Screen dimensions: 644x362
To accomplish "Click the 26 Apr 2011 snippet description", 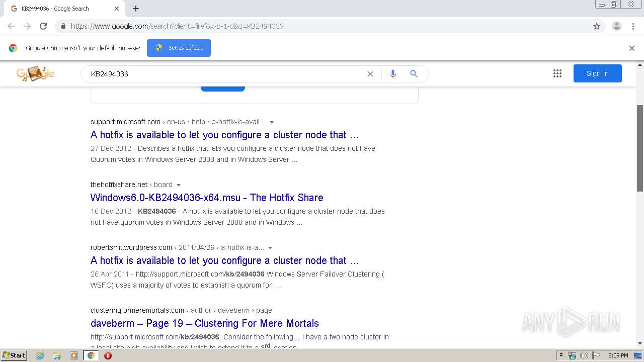I will 237,280.
